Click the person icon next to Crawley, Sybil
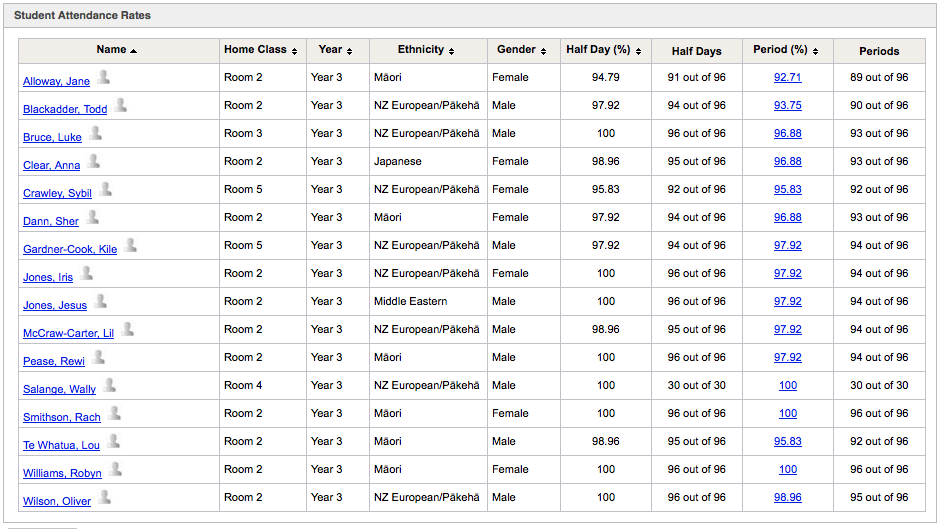This screenshot has width=943, height=529. [x=105, y=189]
